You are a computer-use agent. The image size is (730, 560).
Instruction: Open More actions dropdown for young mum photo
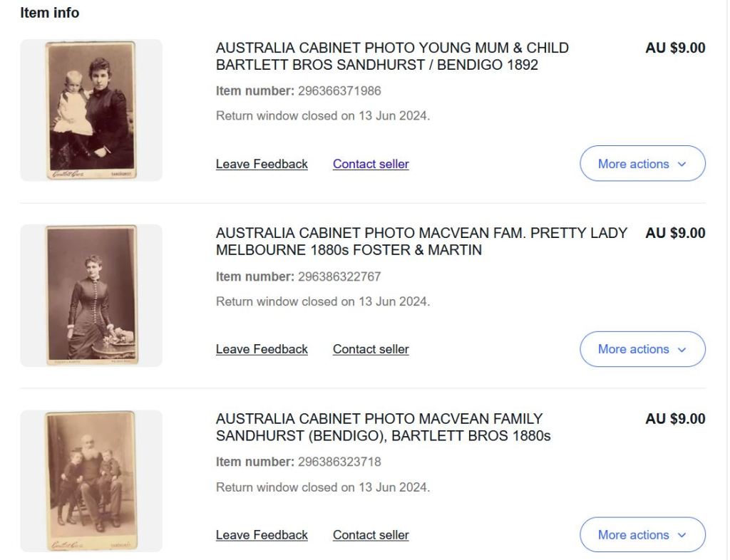642,164
